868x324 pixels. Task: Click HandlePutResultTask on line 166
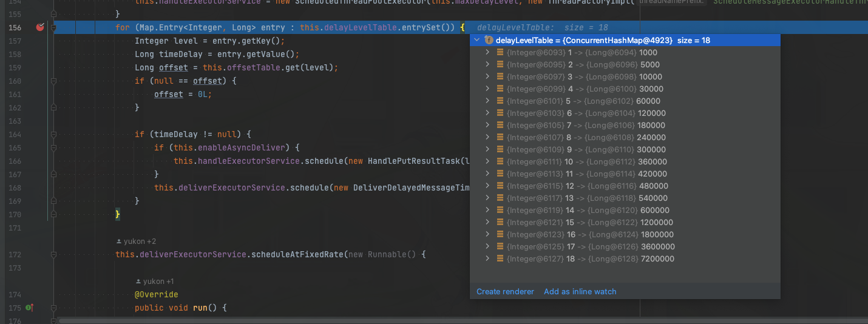(414, 161)
